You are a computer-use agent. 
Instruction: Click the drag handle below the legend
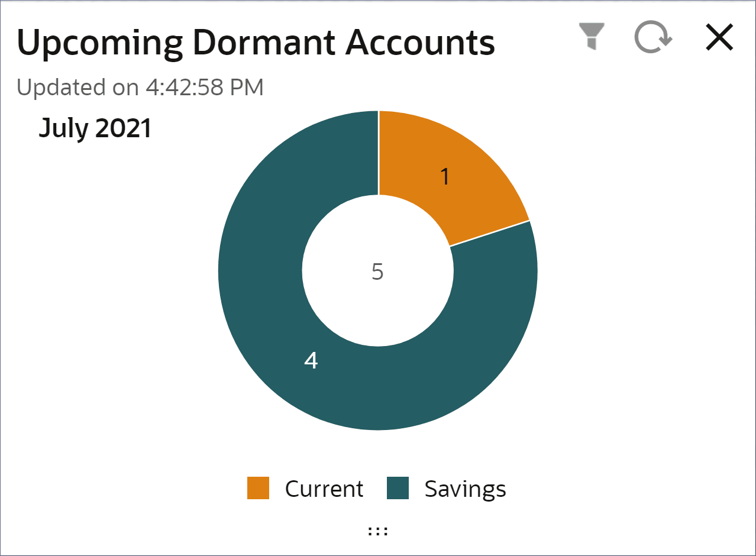tap(377, 529)
